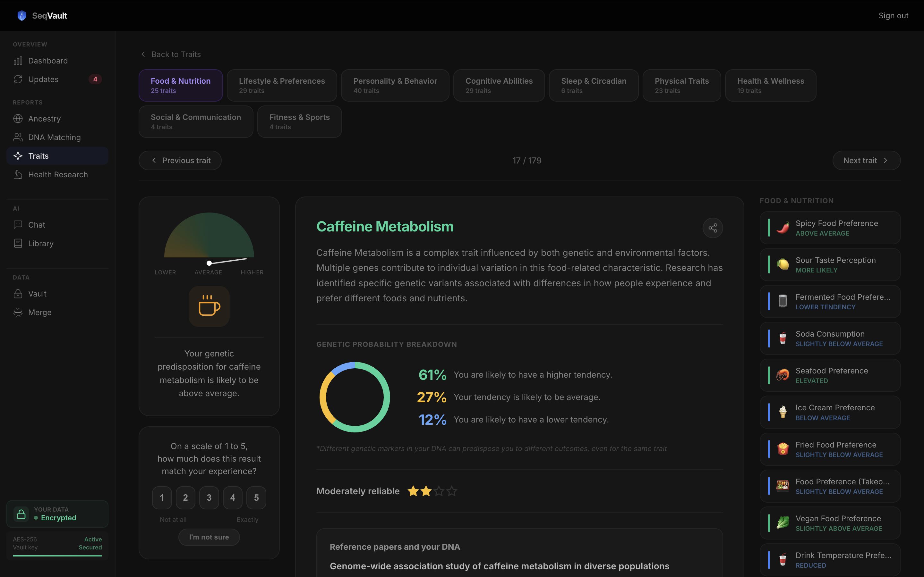Select the Fitness & Sports category tab
This screenshot has height=577, width=924.
tap(299, 121)
